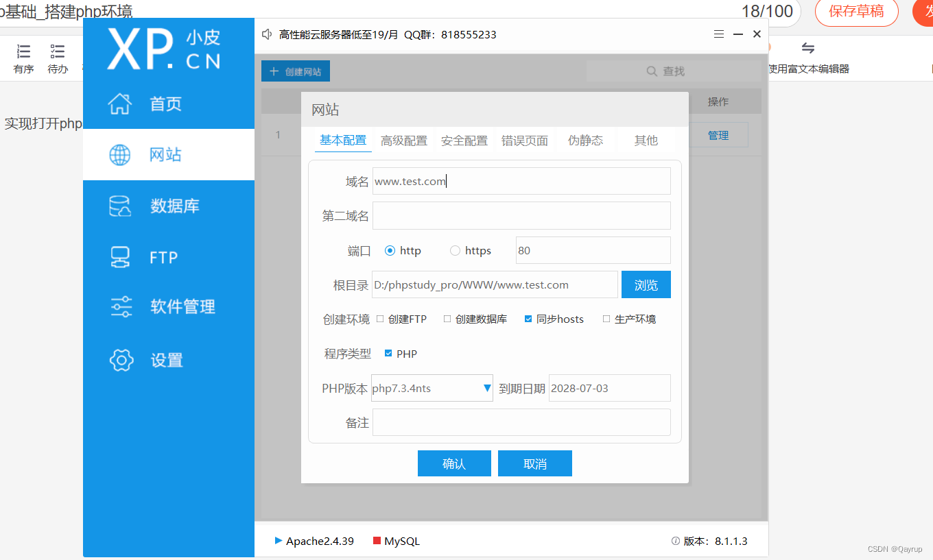Click the version info icon
The width and height of the screenshot is (933, 560).
pyautogui.click(x=675, y=541)
